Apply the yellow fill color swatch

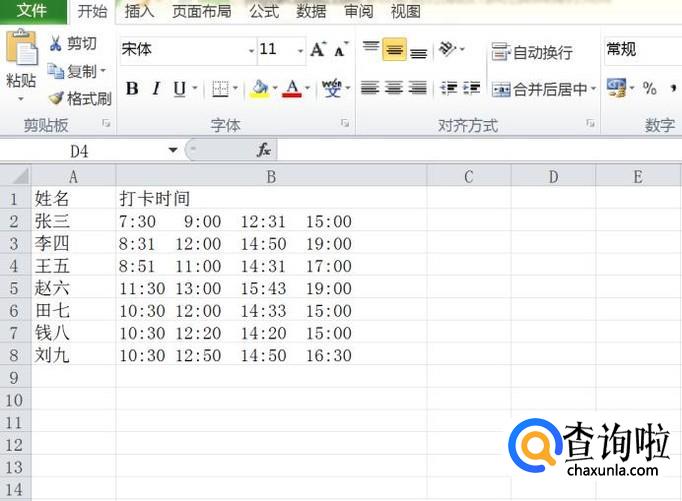[x=259, y=89]
